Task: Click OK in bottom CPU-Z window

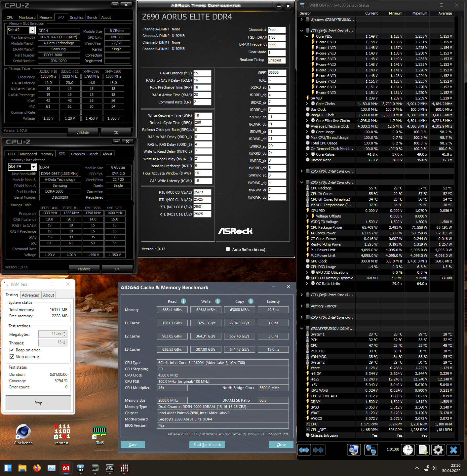Action: [117, 269]
